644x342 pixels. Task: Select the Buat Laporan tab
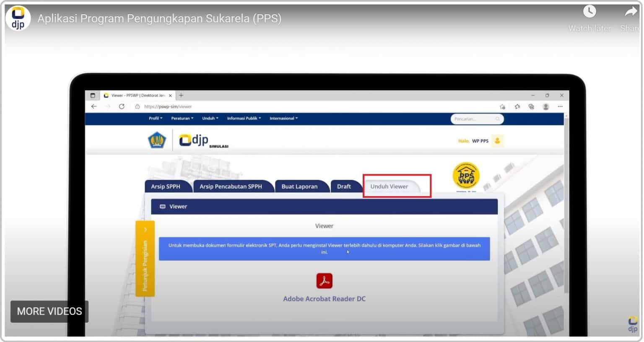[x=299, y=187]
